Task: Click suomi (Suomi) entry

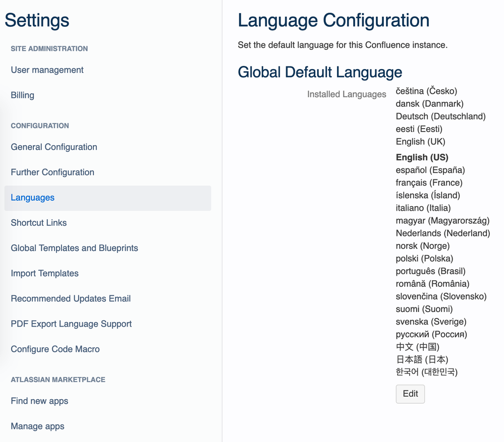Action: [424, 309]
